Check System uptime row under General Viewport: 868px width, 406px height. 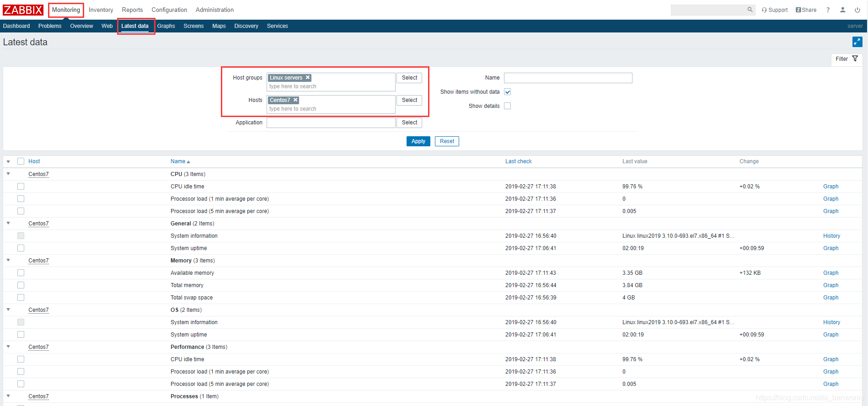(21, 248)
